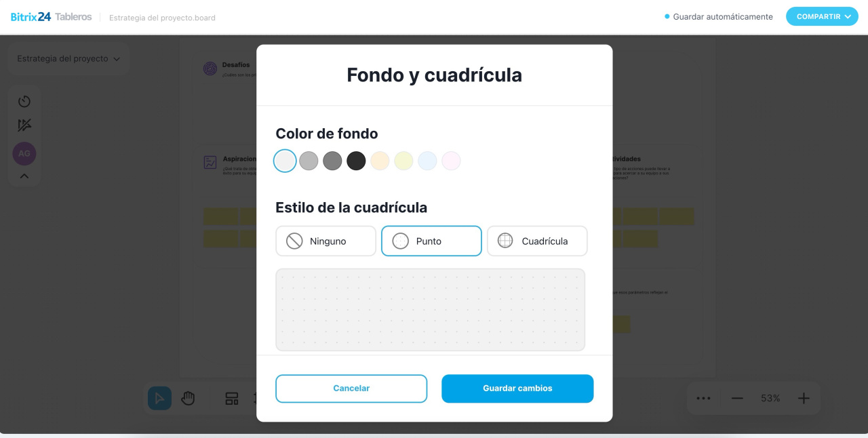Image resolution: width=868 pixels, height=438 pixels.
Task: Open the three-dots more options menu
Action: [x=703, y=399]
